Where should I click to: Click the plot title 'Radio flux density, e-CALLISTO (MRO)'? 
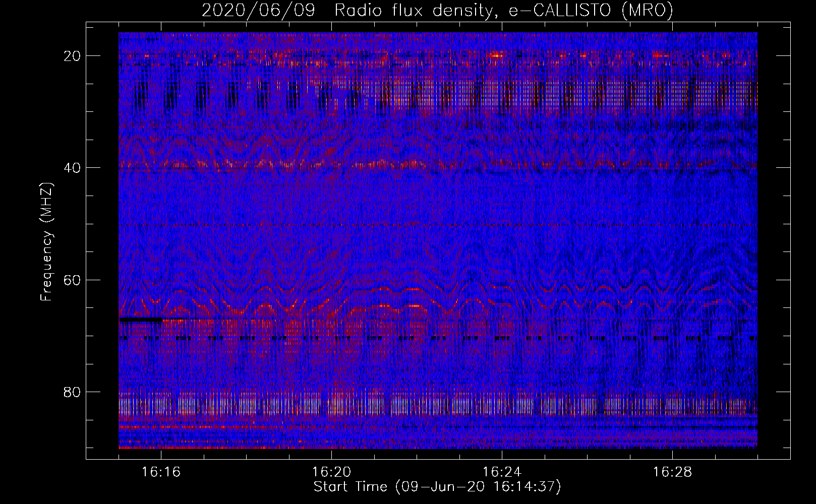(503, 11)
